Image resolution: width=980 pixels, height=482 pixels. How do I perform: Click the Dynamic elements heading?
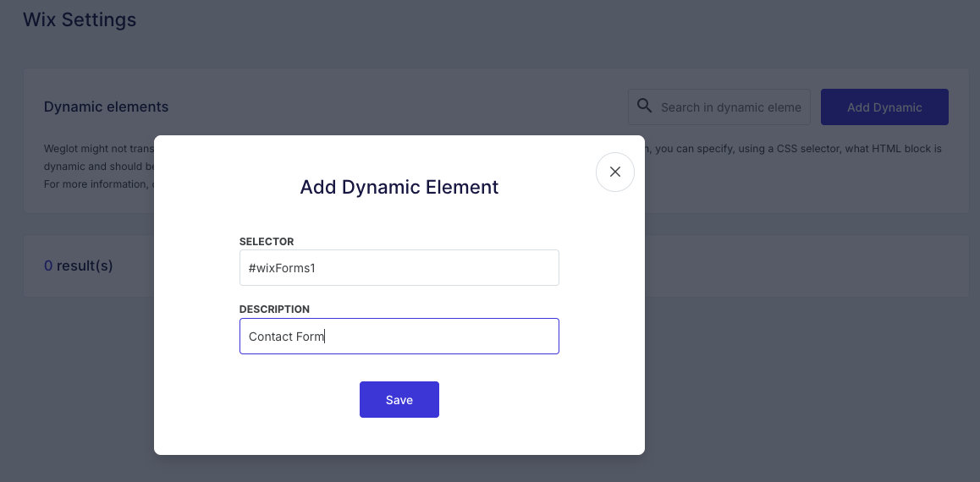(x=107, y=107)
